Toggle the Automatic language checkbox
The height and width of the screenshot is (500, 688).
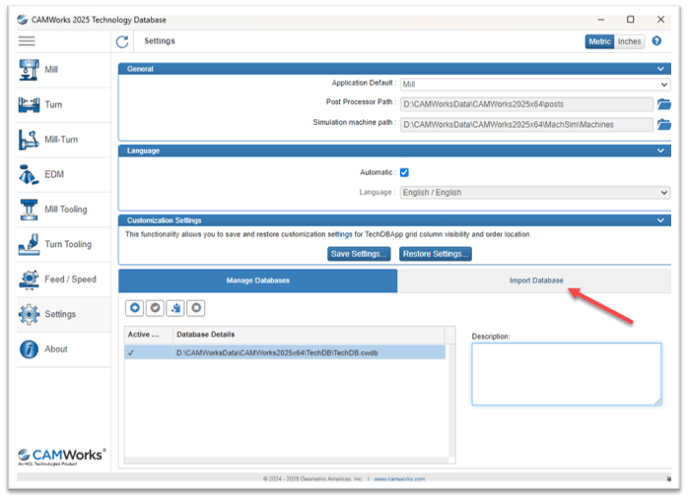pos(404,172)
